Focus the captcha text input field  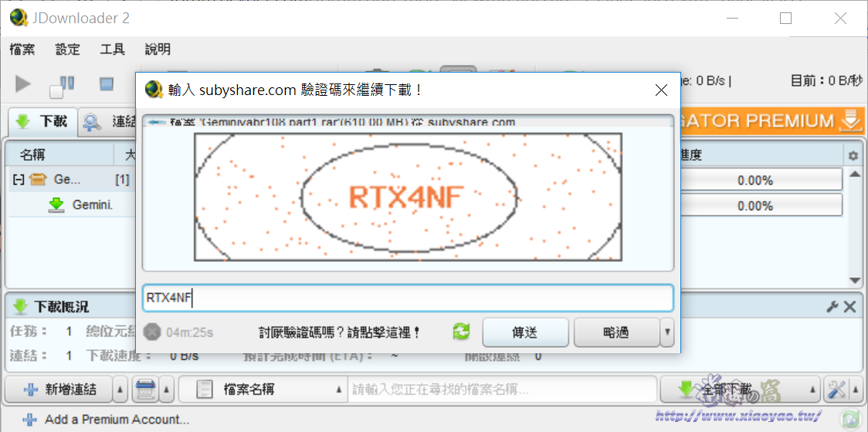tap(408, 298)
